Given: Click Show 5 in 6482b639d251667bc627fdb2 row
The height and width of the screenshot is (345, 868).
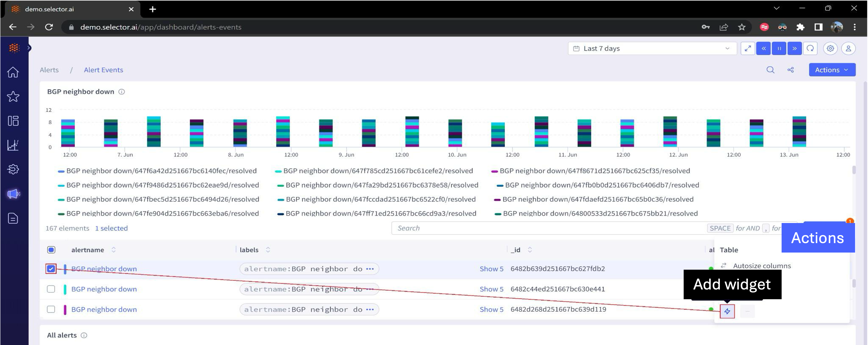Looking at the screenshot, I should tap(491, 269).
